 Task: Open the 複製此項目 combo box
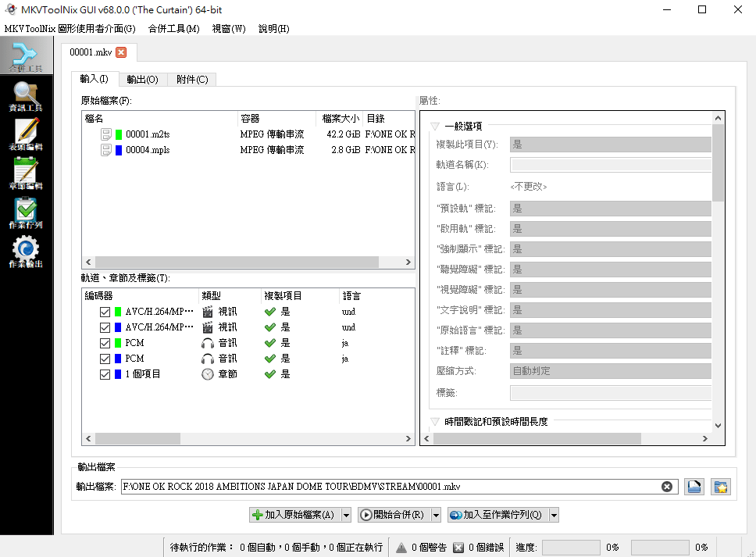click(611, 145)
